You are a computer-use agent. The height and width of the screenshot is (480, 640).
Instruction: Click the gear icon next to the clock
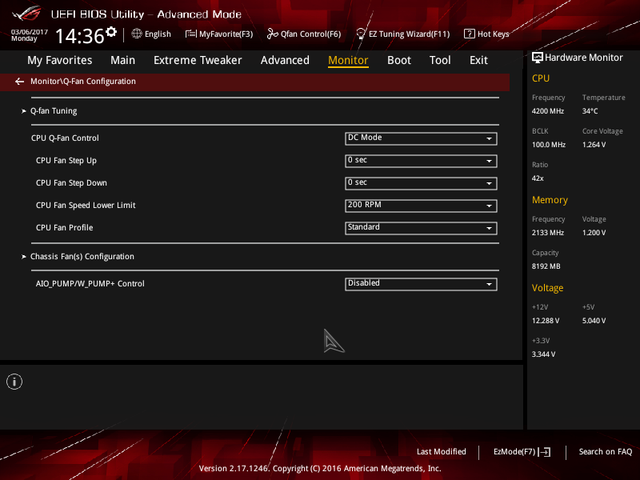coord(111,32)
